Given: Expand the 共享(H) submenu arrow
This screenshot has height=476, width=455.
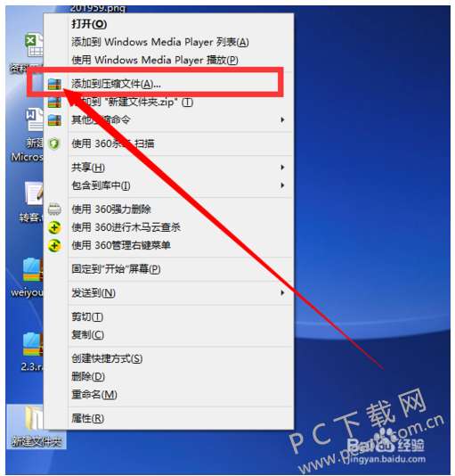Looking at the screenshot, I should 282,168.
